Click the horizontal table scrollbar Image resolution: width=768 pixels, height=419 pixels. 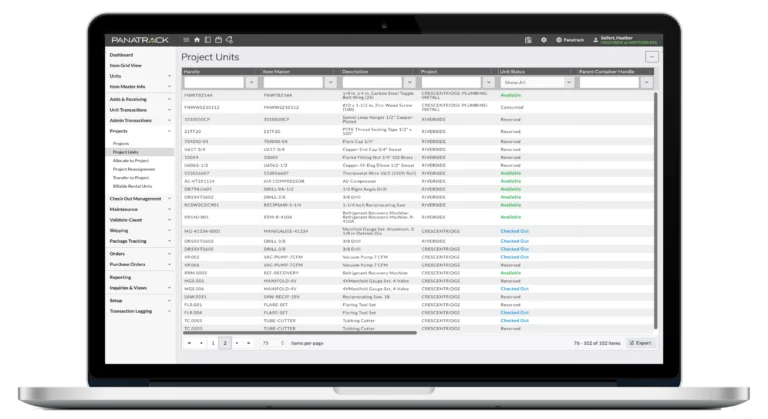[x=300, y=333]
